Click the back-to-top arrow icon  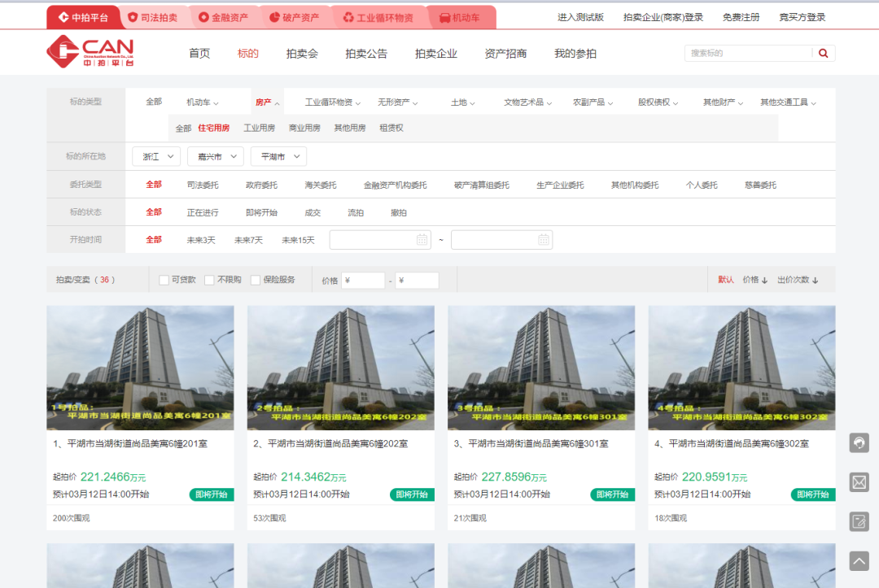[x=859, y=561]
